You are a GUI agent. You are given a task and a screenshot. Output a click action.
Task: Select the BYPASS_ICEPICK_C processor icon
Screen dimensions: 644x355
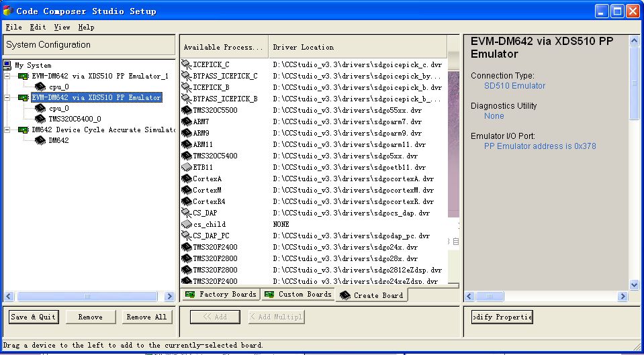coord(187,76)
